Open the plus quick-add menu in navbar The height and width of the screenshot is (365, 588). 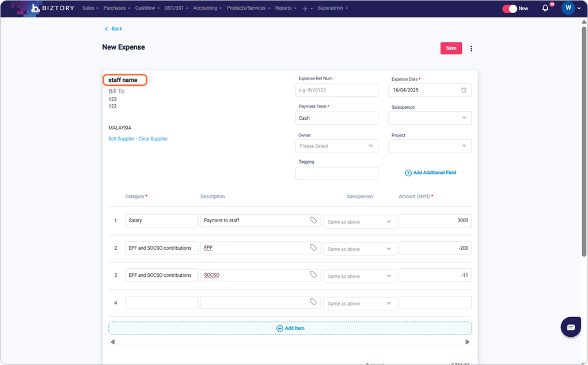coord(307,8)
